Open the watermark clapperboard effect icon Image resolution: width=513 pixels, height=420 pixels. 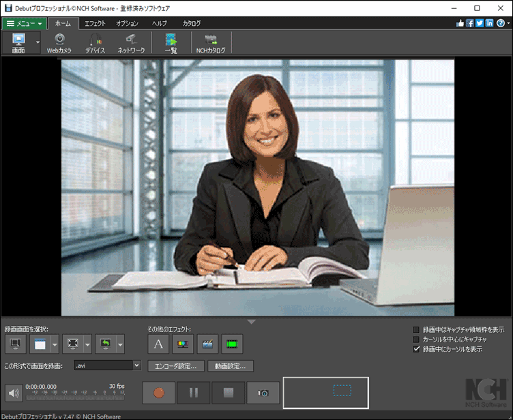point(208,344)
